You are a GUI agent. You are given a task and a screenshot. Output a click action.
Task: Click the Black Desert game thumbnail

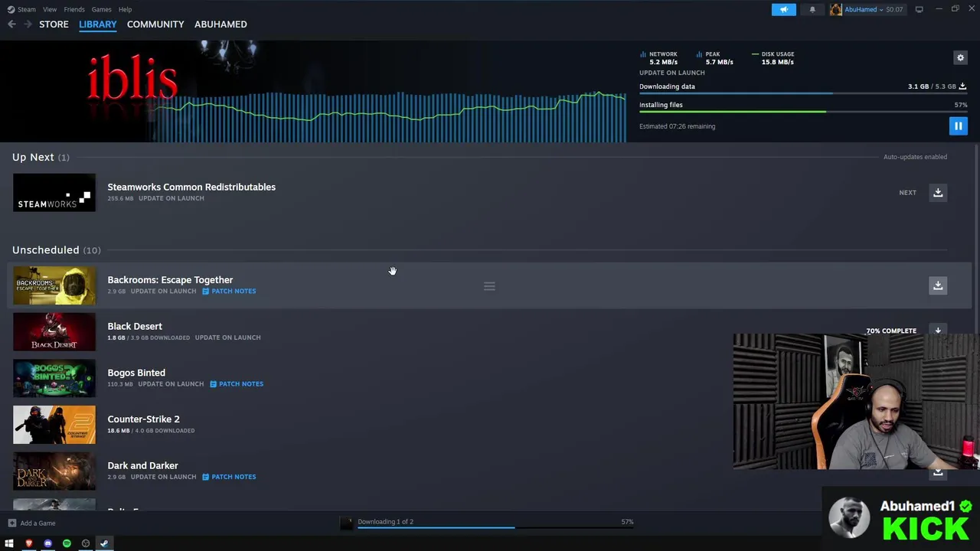coord(54,332)
